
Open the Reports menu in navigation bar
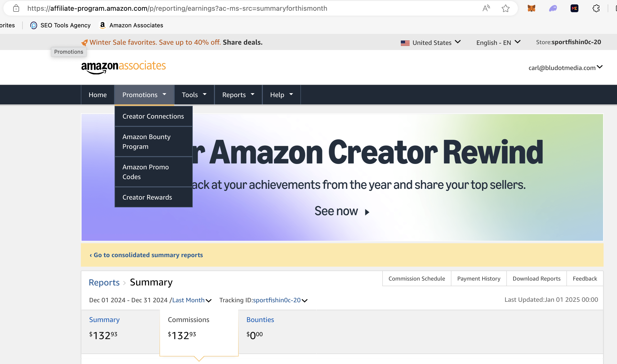tap(238, 95)
